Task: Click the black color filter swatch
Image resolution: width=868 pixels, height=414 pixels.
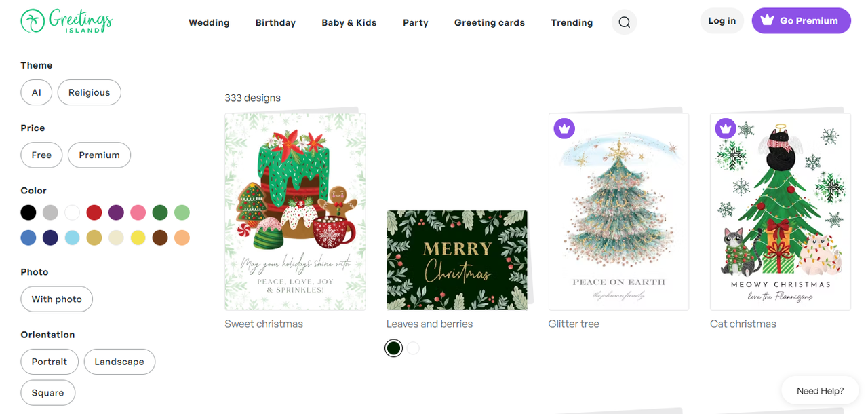Action: [28, 212]
